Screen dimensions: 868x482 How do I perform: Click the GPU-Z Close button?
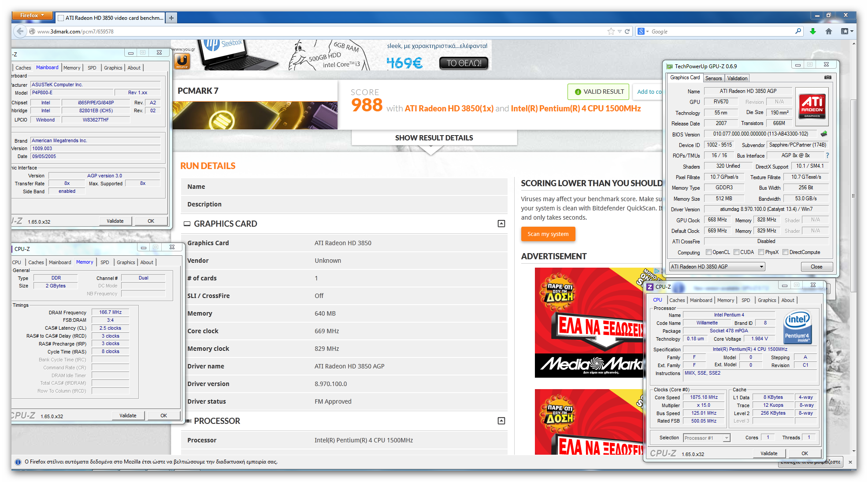816,267
